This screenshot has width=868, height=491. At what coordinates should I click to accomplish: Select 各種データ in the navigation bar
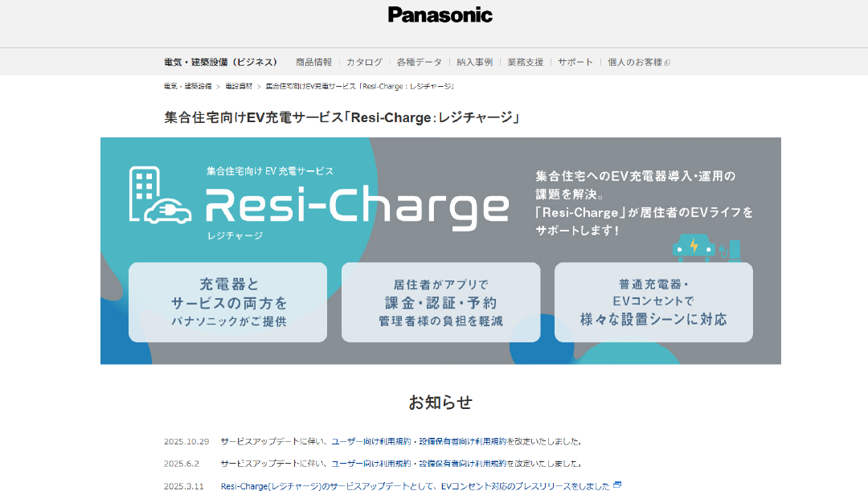419,61
